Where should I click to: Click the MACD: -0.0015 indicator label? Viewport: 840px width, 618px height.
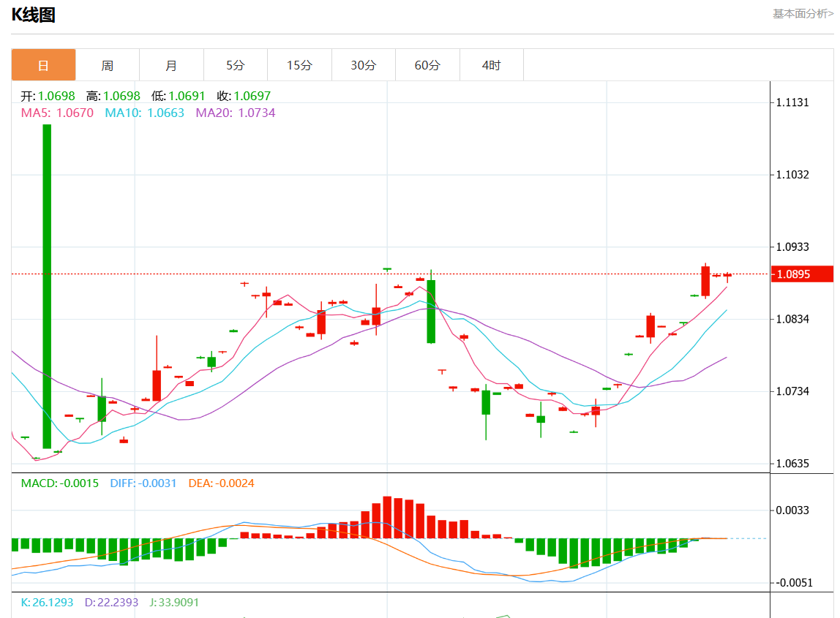pyautogui.click(x=59, y=483)
